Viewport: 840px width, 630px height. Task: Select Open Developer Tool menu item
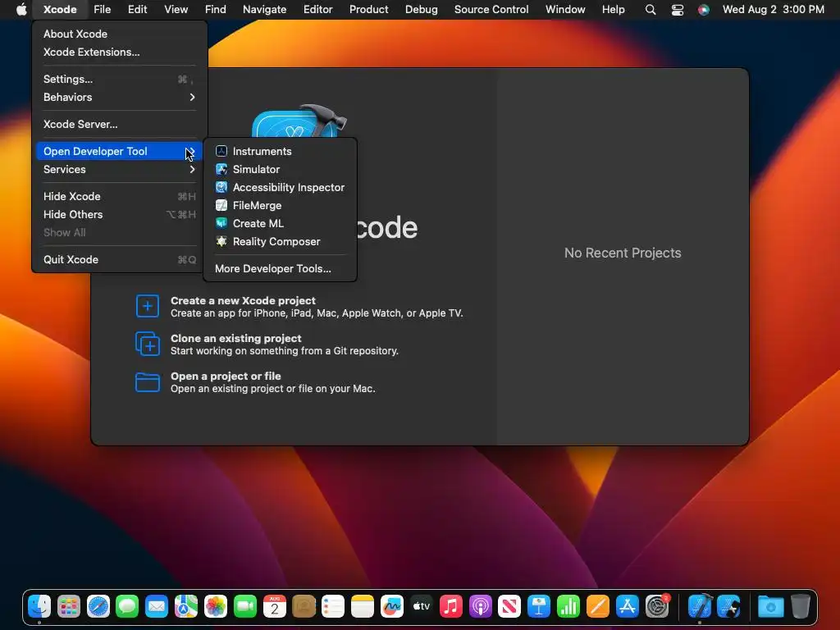click(x=119, y=151)
